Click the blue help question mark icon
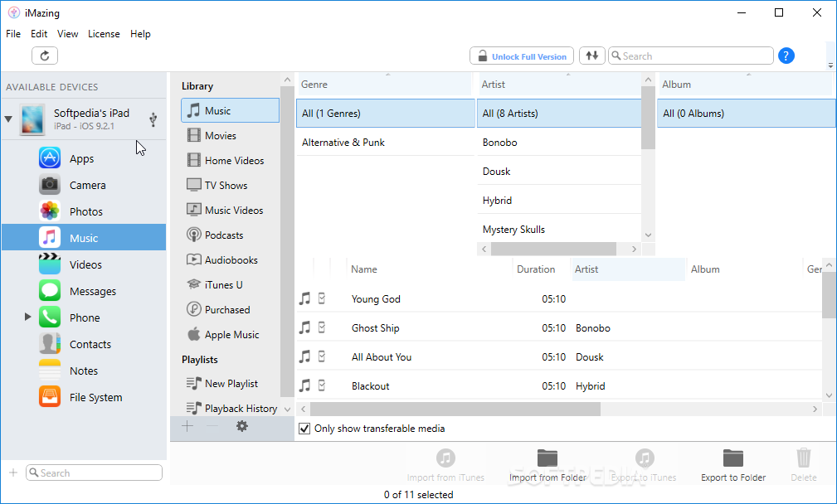Screen dimensions: 837x504 (786, 56)
